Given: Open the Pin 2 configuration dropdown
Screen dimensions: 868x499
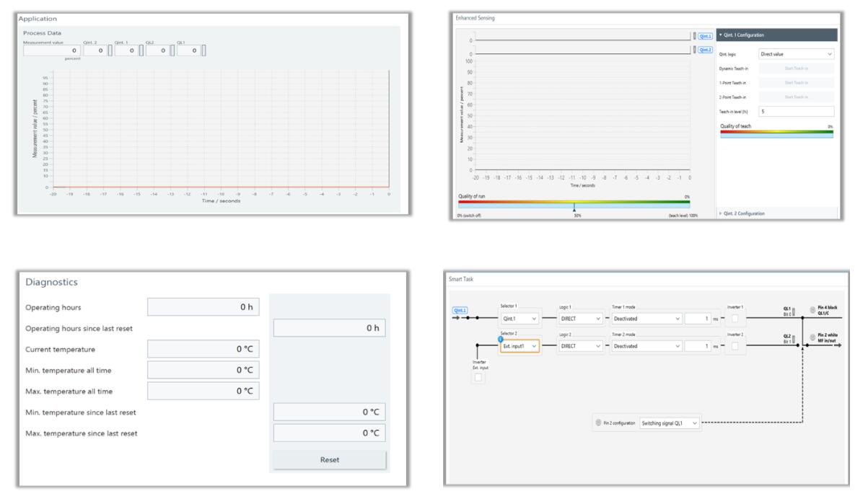Looking at the screenshot, I should coord(670,423).
